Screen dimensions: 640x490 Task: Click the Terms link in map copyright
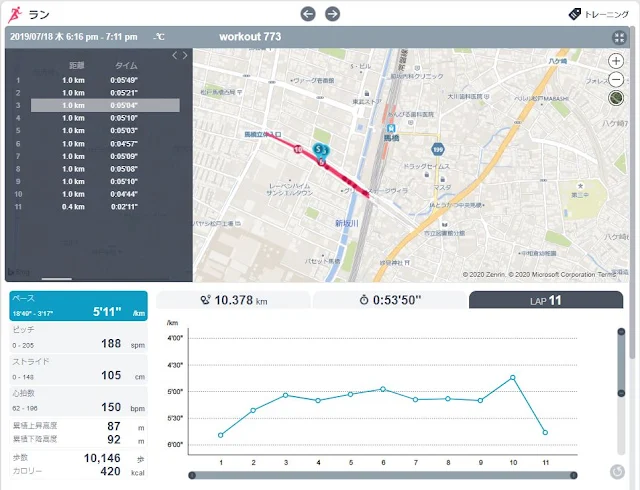(607, 274)
